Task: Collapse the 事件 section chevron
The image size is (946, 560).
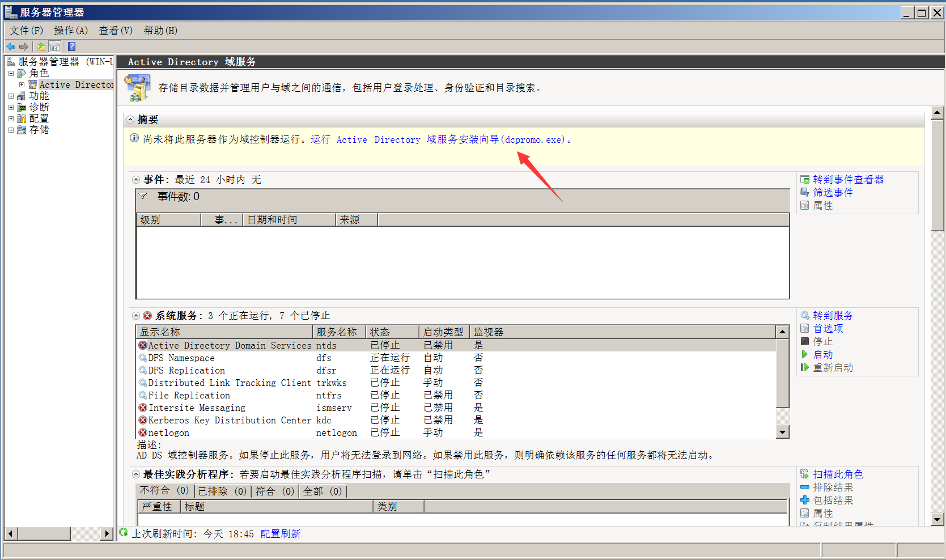Action: (x=136, y=180)
